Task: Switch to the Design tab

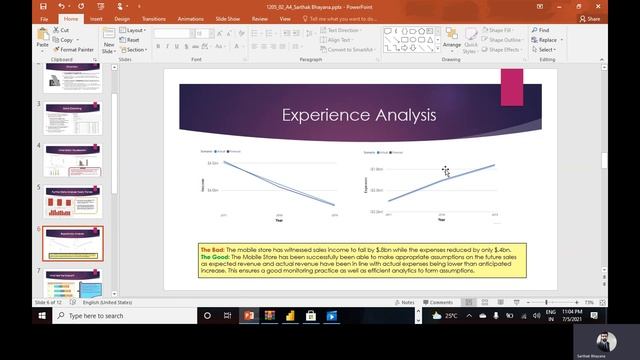Action: tap(122, 19)
